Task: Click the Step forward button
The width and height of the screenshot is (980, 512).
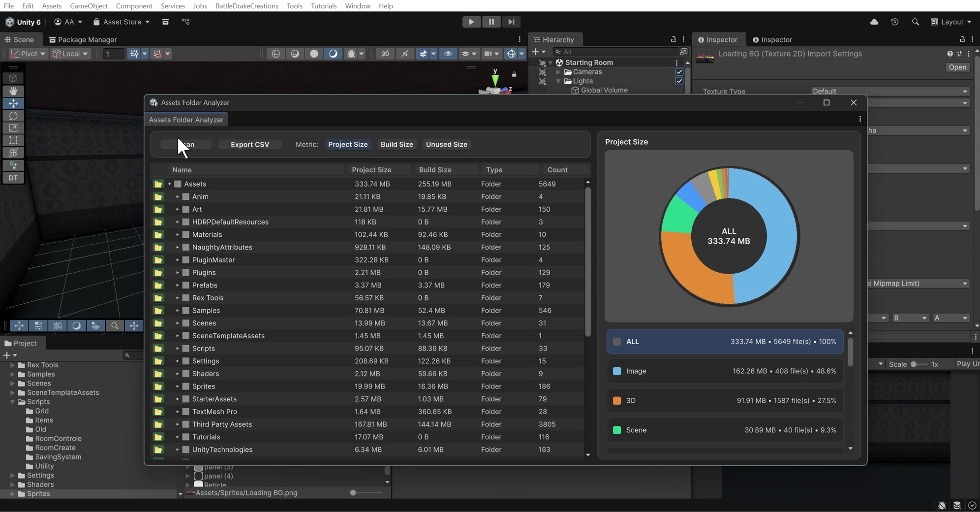Action: pos(511,22)
